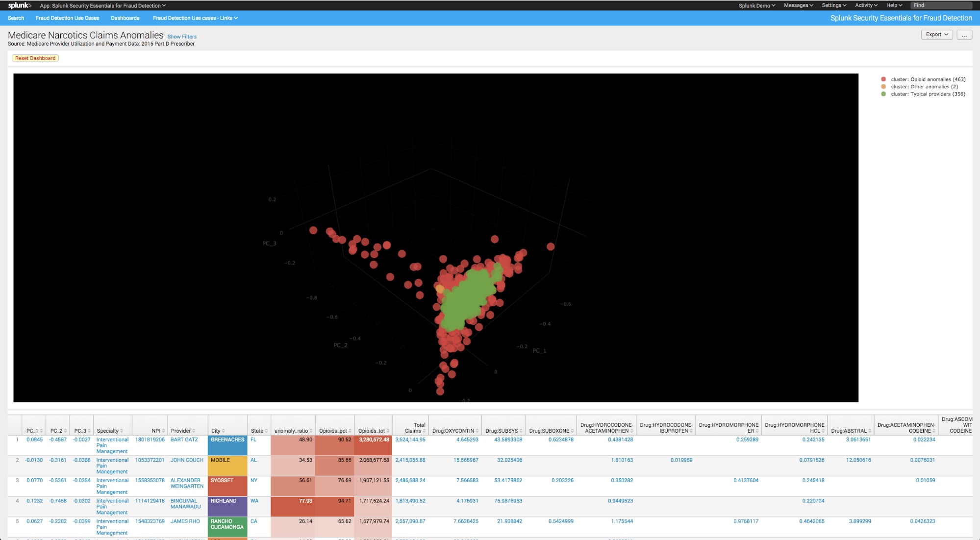Open NPI 1801819206 link

click(x=150, y=440)
